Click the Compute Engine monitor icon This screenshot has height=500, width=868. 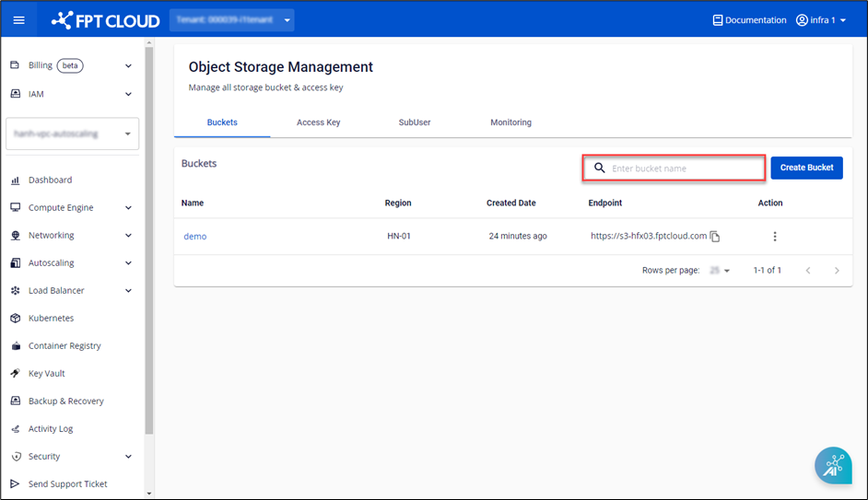[16, 207]
